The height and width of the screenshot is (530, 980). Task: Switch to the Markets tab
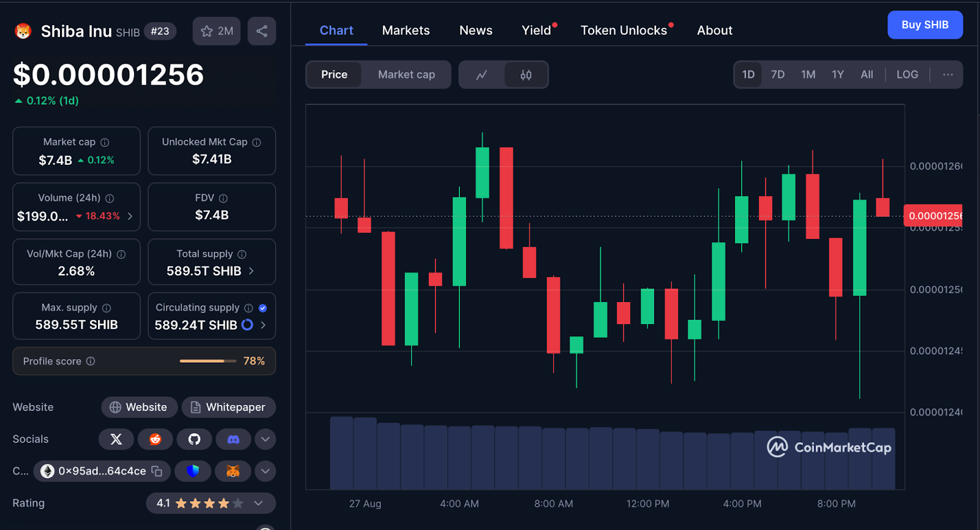[x=405, y=31]
